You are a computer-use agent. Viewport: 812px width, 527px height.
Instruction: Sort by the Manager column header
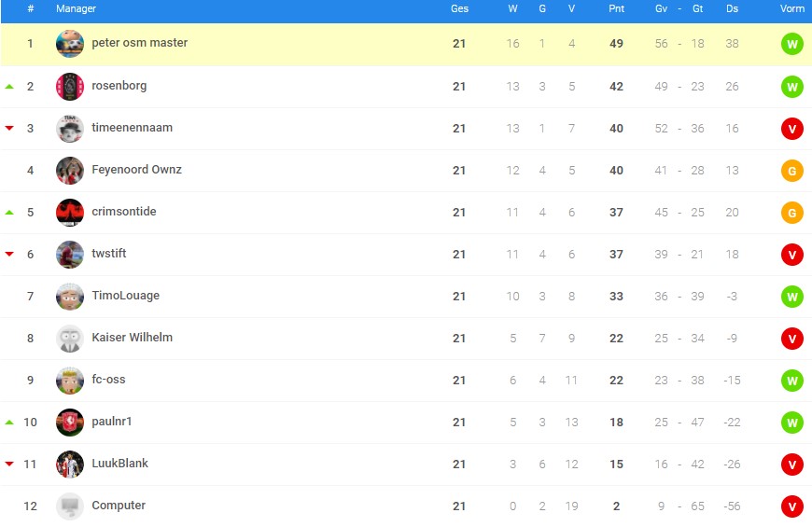(77, 8)
